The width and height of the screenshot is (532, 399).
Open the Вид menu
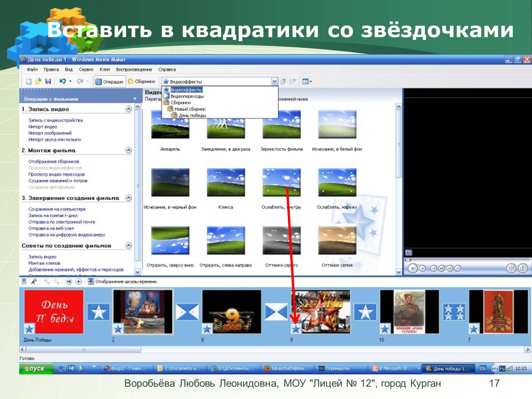tap(69, 69)
